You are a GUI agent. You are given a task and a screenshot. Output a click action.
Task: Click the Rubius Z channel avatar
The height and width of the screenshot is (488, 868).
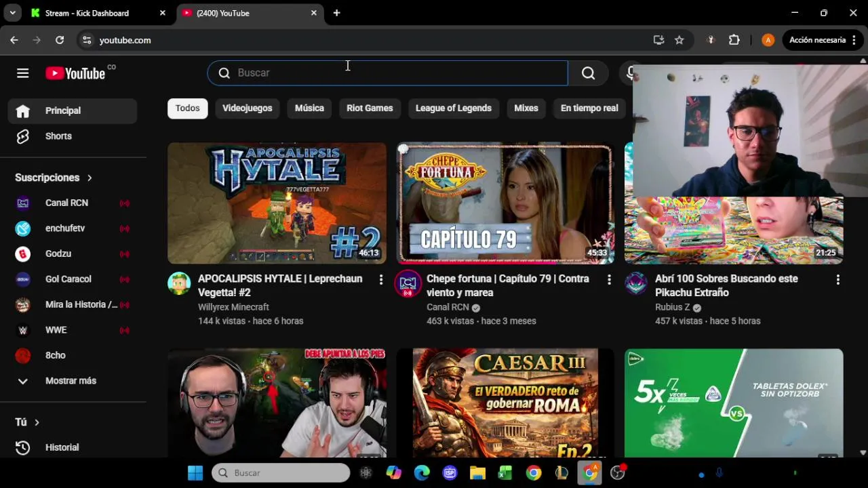(x=636, y=283)
